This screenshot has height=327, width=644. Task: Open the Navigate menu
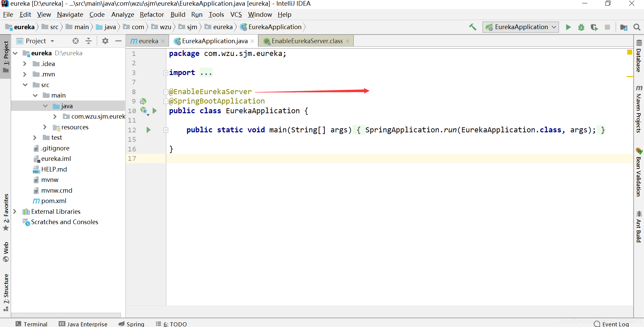[x=70, y=14]
